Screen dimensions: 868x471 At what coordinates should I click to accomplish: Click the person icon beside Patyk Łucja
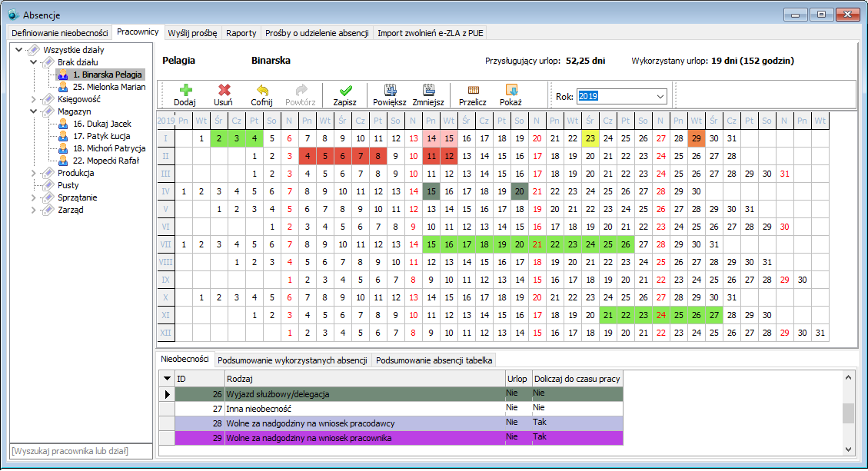coord(63,136)
